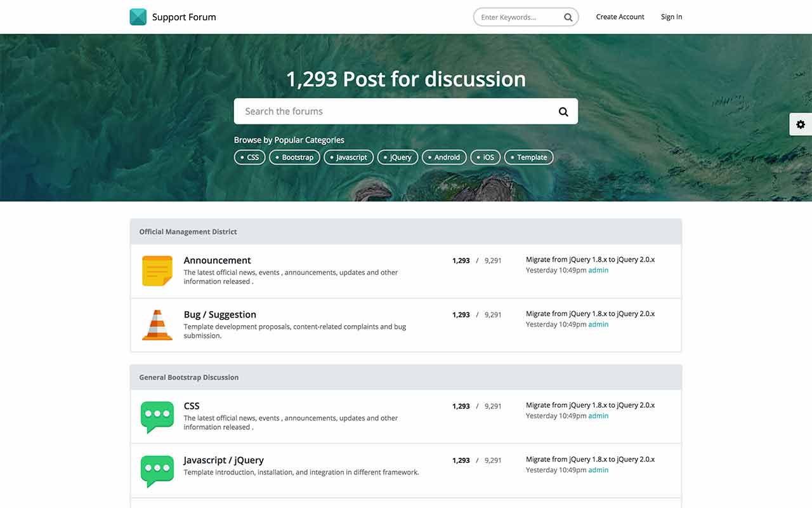The height and width of the screenshot is (508, 812).
Task: Click the yellow sticky note Announcement icon
Action: (157, 271)
